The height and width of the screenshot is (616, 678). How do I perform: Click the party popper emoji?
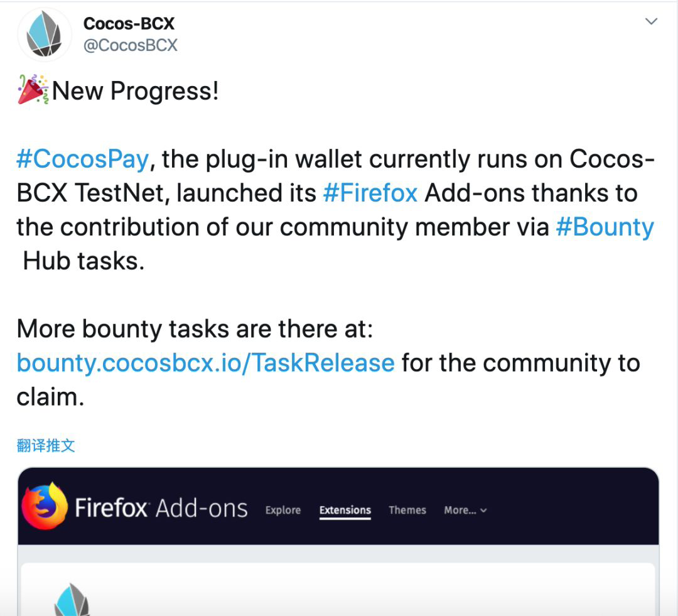tap(33, 90)
